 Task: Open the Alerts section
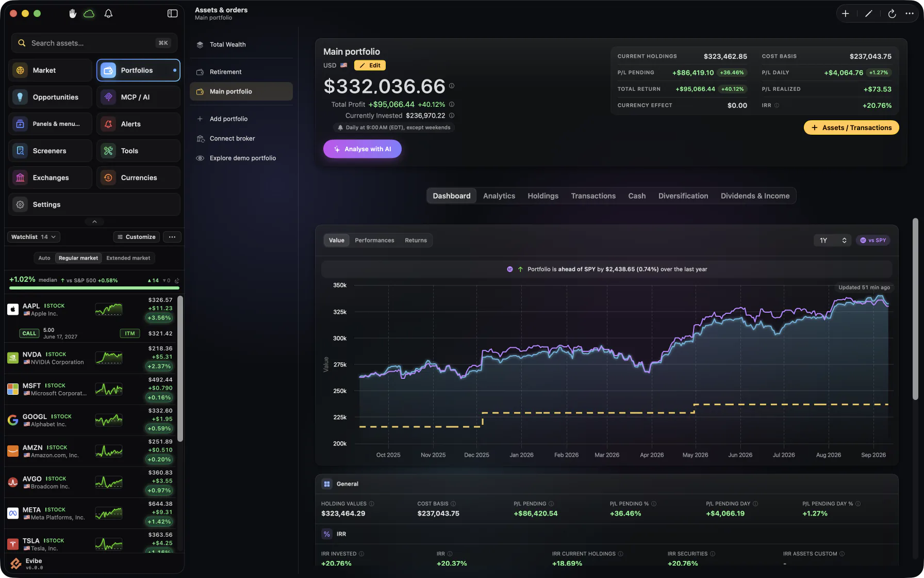(138, 124)
